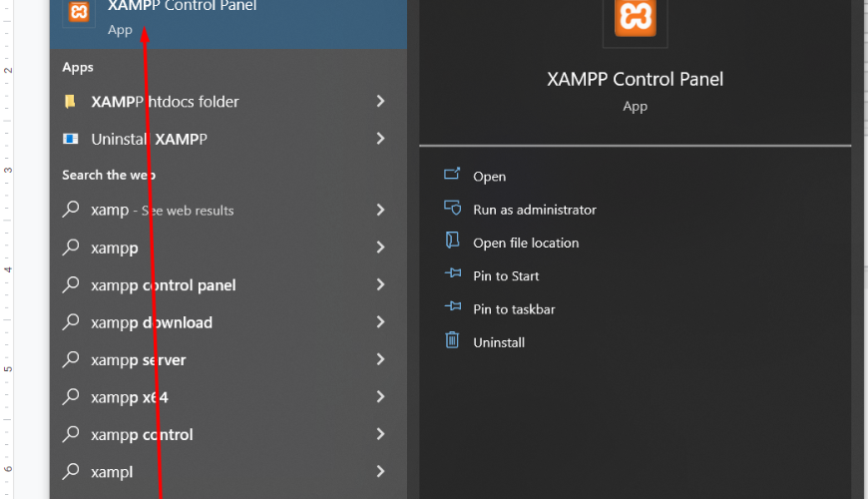The width and height of the screenshot is (868, 499).
Task: Click the Open file location icon
Action: [x=452, y=241]
